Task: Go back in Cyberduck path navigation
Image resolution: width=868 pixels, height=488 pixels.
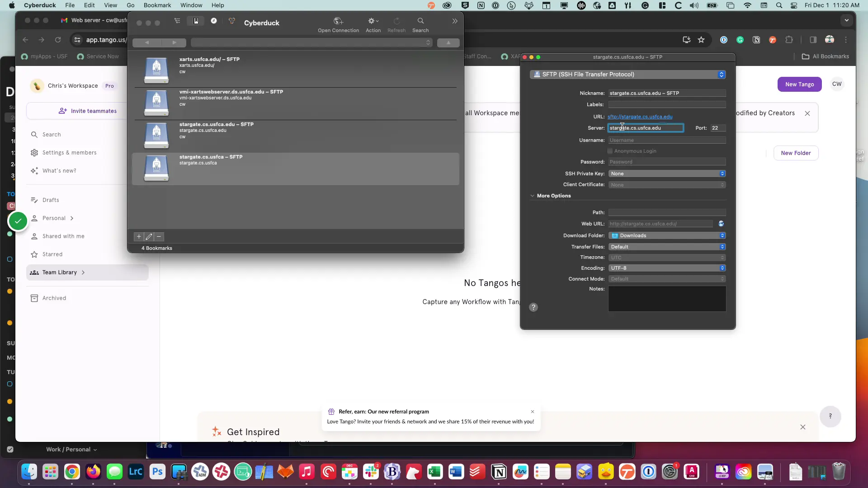Action: click(146, 42)
